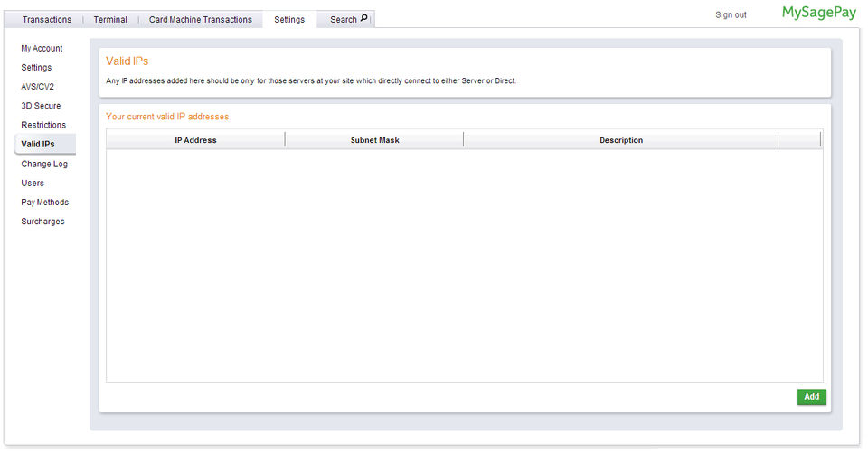Image resolution: width=868 pixels, height=463 pixels.
Task: Open the Search tab
Action: click(344, 19)
